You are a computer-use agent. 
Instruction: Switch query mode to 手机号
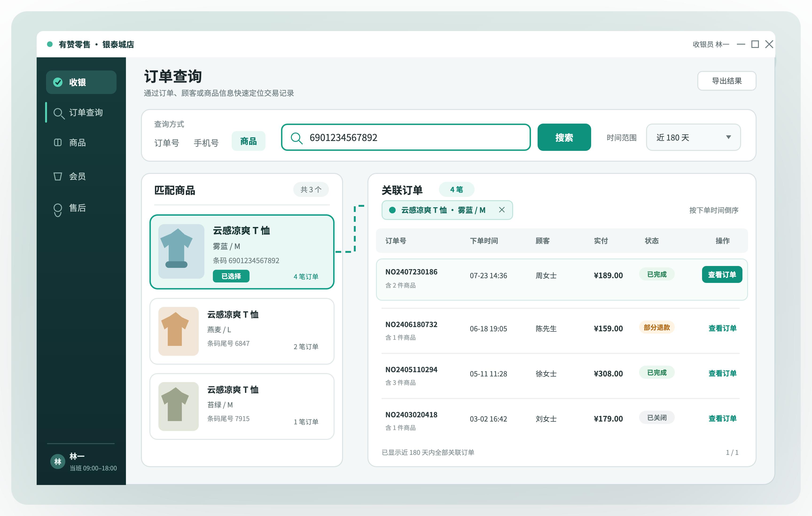pyautogui.click(x=206, y=143)
